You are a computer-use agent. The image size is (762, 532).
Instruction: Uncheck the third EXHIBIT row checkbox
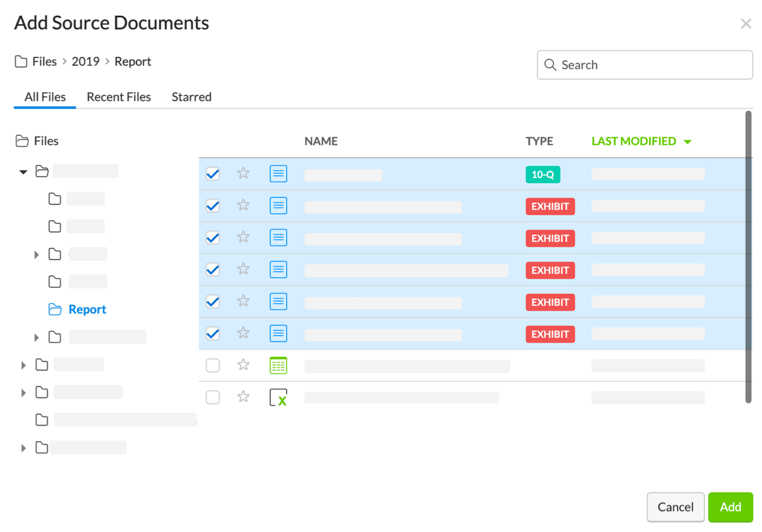click(213, 270)
